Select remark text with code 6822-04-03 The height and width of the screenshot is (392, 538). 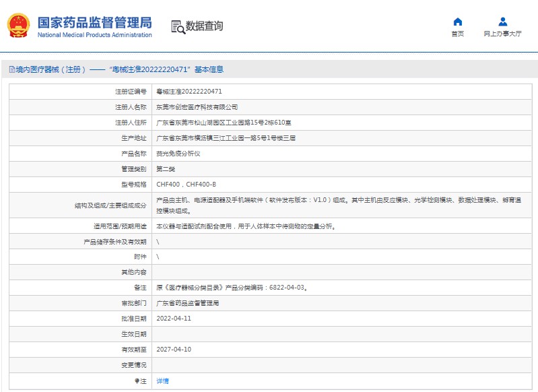[x=232, y=288]
